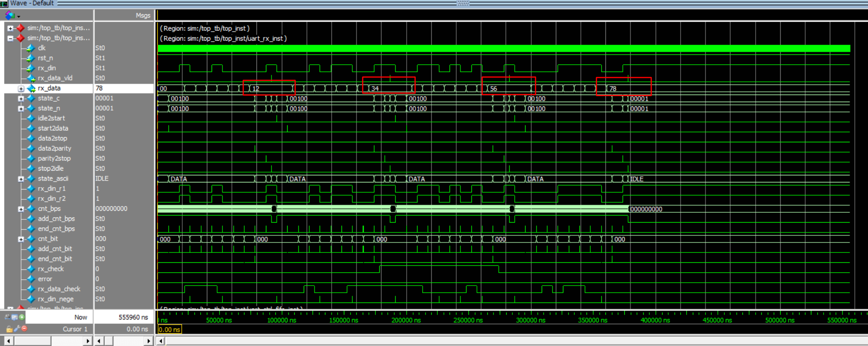This screenshot has height=346, width=868.
Task: Select the clk signal icon
Action: [31, 48]
